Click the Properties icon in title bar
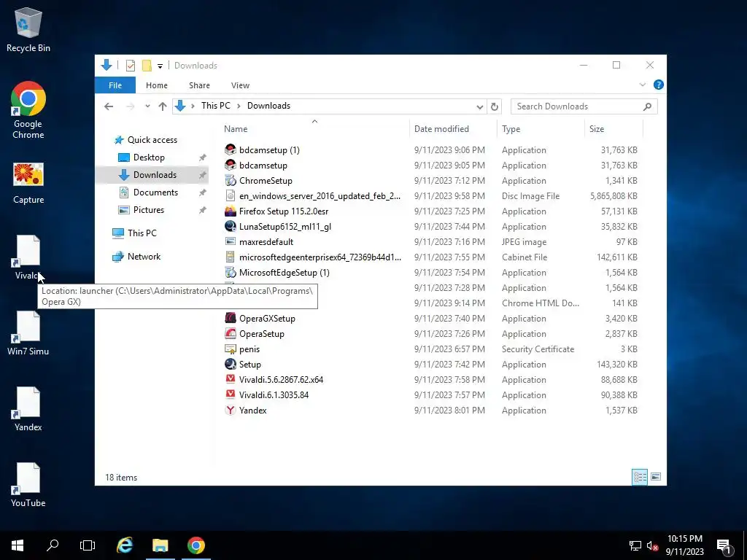 (131, 65)
